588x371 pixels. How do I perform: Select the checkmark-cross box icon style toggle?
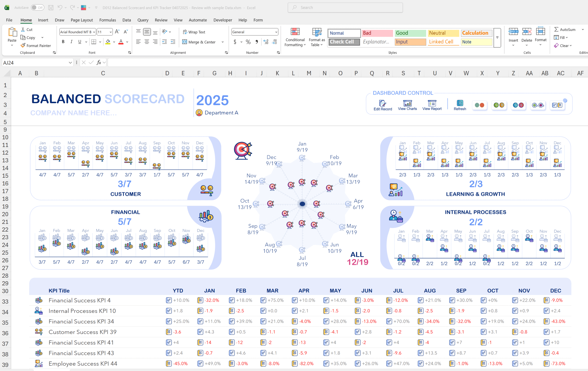tap(557, 105)
